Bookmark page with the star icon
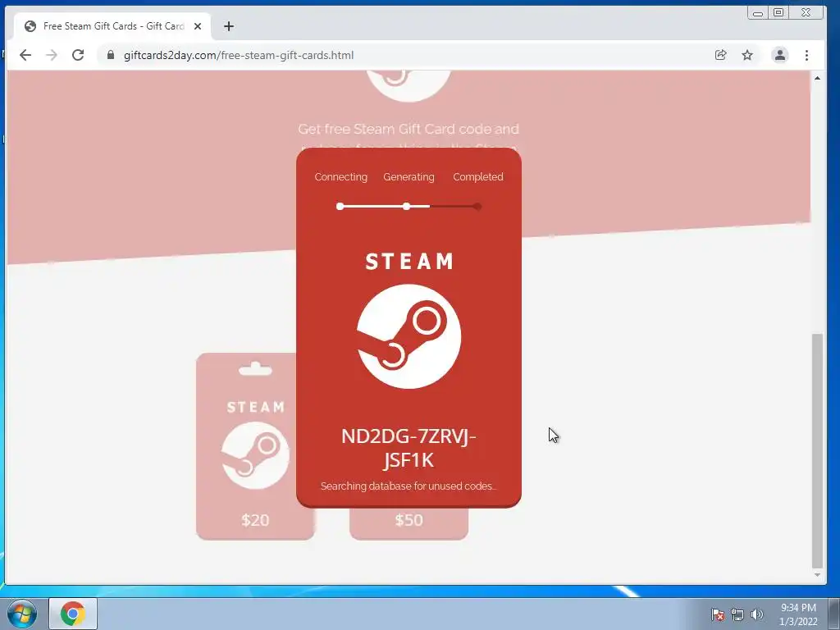This screenshot has width=840, height=630. (747, 55)
